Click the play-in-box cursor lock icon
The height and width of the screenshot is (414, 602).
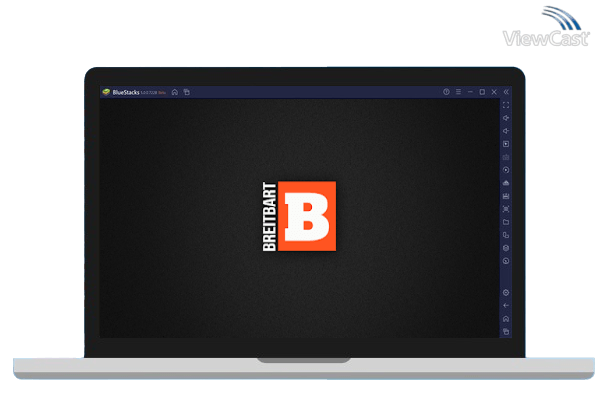click(506, 144)
